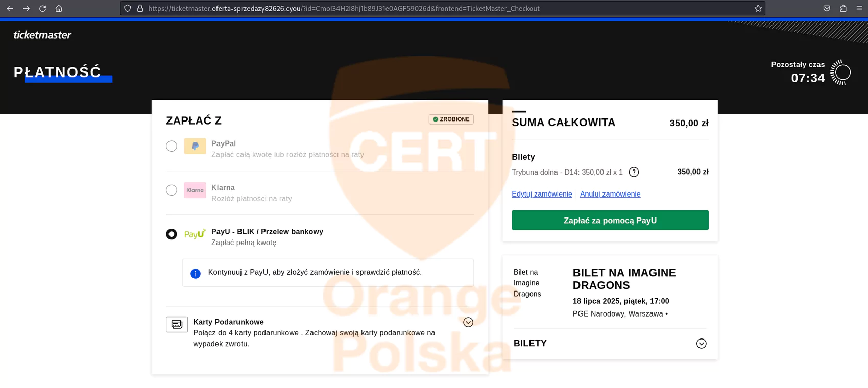Screen dimensions: 868x388
Task: Click the Anuluj zamówienie link
Action: tap(610, 194)
